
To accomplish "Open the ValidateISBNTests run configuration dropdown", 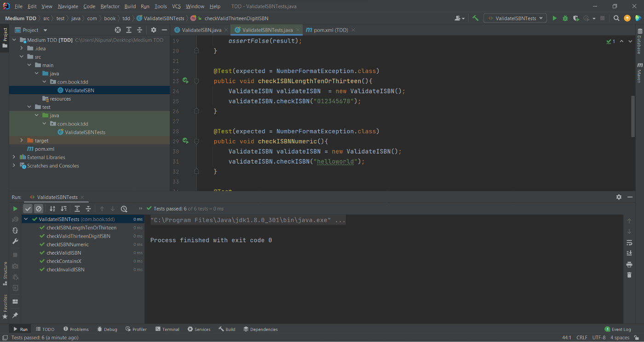I will pyautogui.click(x=515, y=18).
